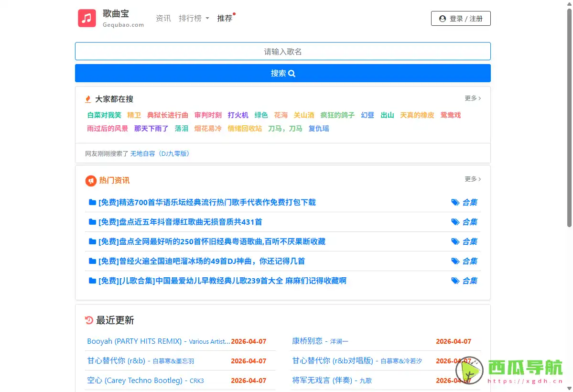Click the 歌曲宝 music note logo icon
This screenshot has height=392, width=573.
pyautogui.click(x=86, y=18)
